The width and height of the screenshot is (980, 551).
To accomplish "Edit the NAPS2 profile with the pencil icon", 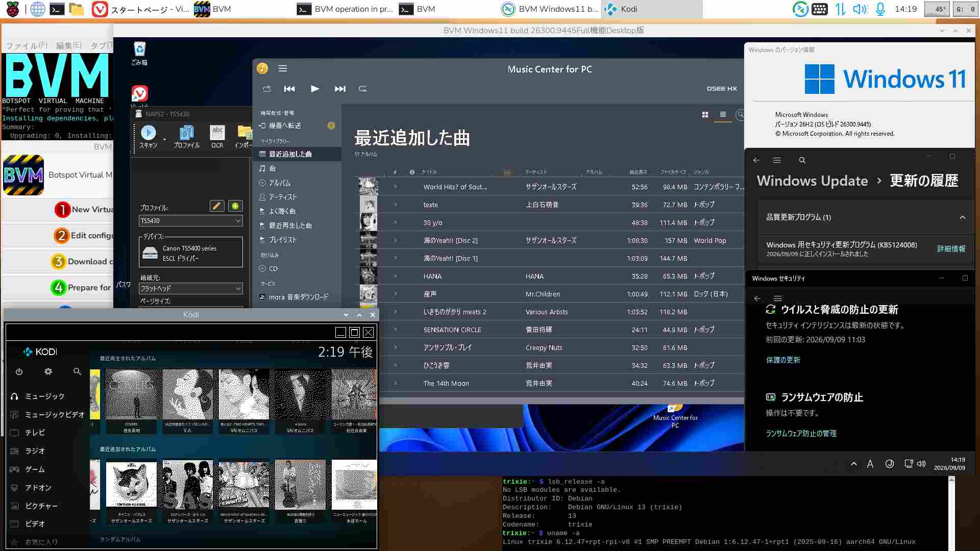I will (x=217, y=206).
